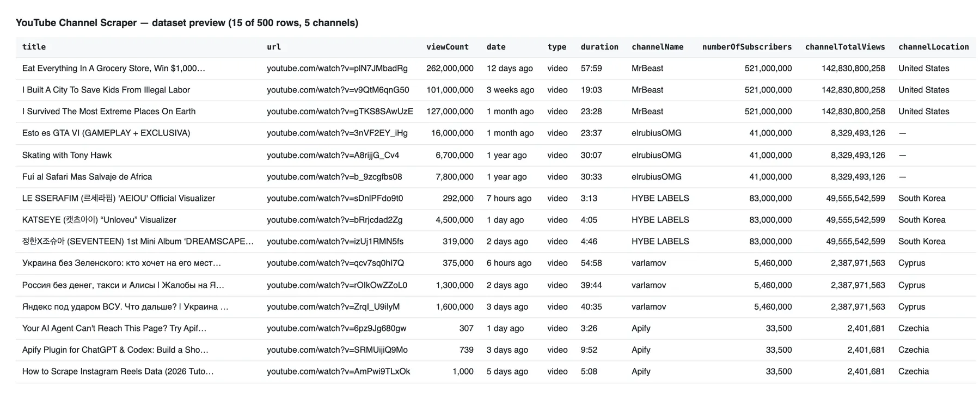Click the 'date' column header
This screenshot has width=980, height=399.
(496, 47)
